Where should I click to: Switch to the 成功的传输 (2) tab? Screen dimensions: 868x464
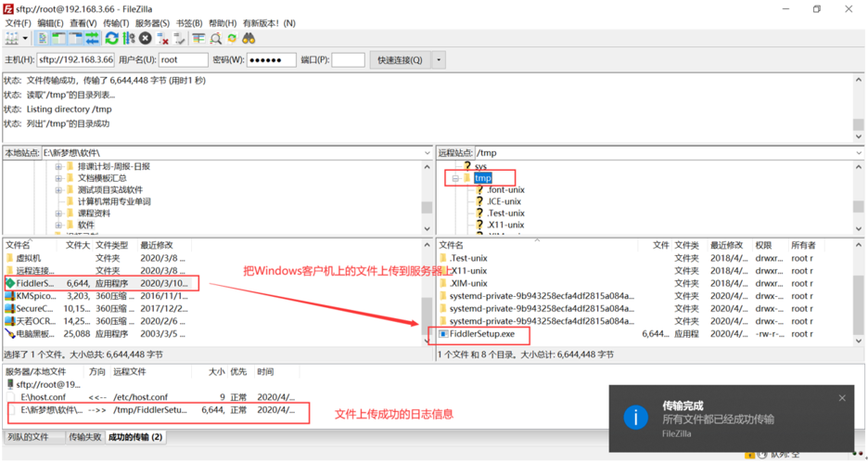click(x=135, y=437)
